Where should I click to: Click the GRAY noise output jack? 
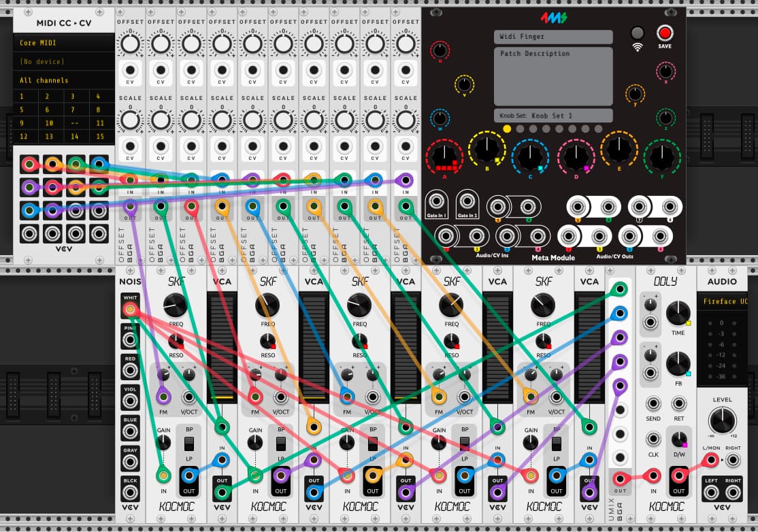129,462
